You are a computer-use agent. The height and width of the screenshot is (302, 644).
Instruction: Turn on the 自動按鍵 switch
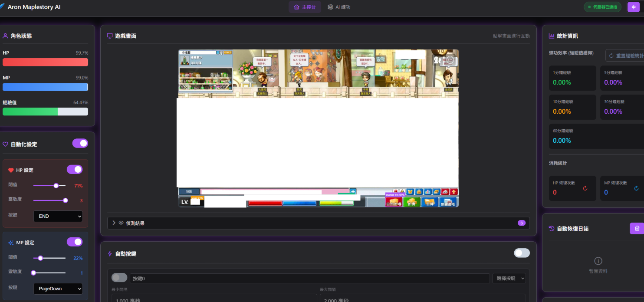(x=522, y=253)
